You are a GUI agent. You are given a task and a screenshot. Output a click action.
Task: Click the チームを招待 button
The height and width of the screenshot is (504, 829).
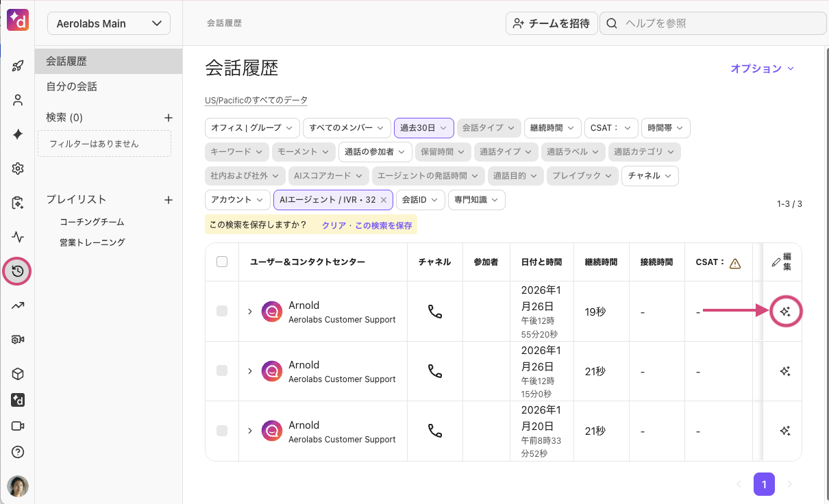pyautogui.click(x=552, y=23)
